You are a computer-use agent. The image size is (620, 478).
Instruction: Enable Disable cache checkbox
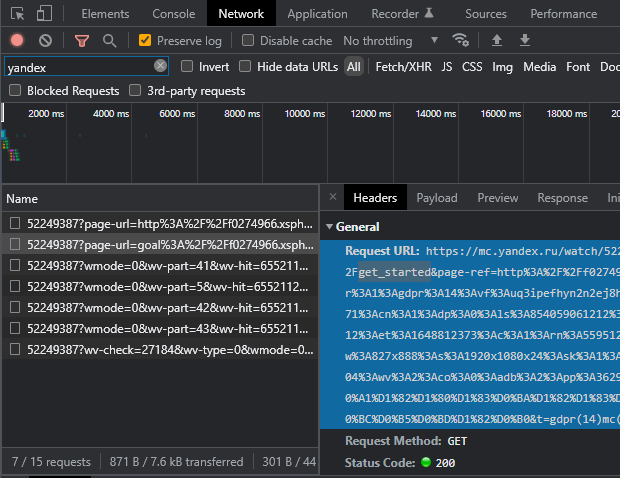pos(248,40)
